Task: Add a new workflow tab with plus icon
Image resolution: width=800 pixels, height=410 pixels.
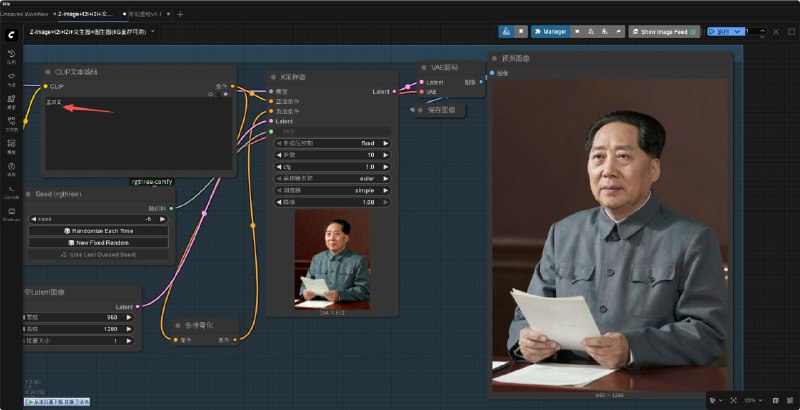Action: point(180,14)
